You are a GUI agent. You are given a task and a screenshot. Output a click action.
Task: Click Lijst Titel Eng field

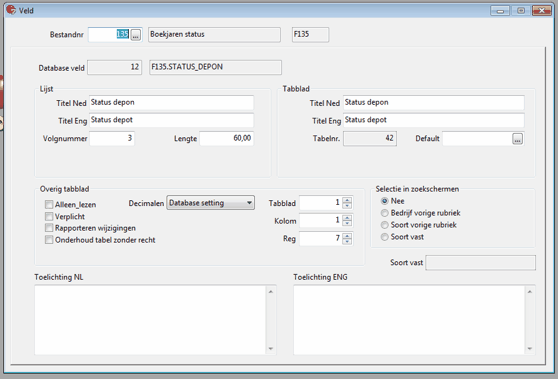[x=172, y=120]
